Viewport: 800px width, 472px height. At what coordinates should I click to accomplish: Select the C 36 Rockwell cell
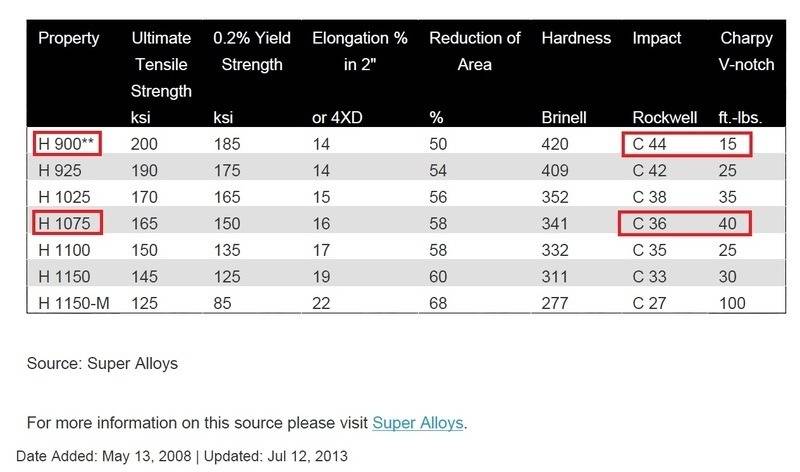650,222
